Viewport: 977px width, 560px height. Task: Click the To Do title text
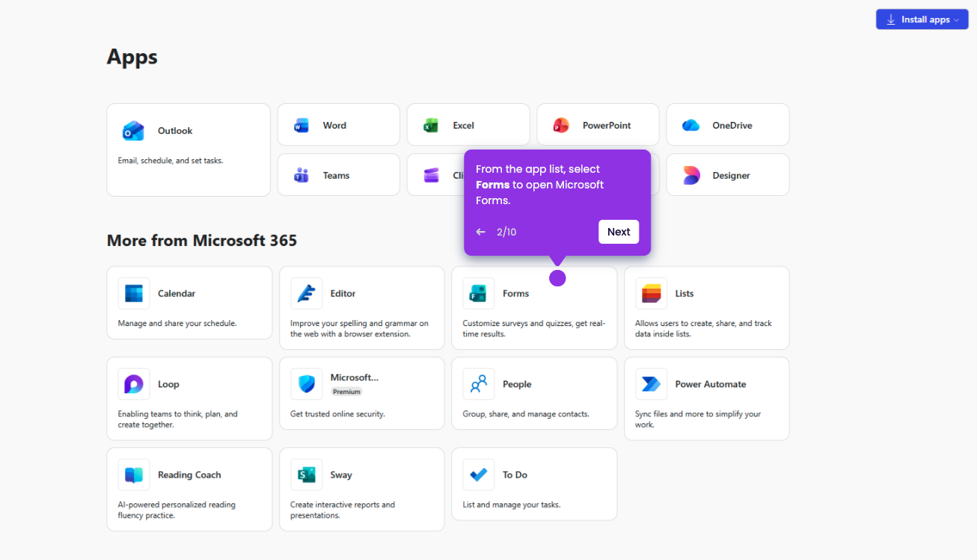pos(515,475)
